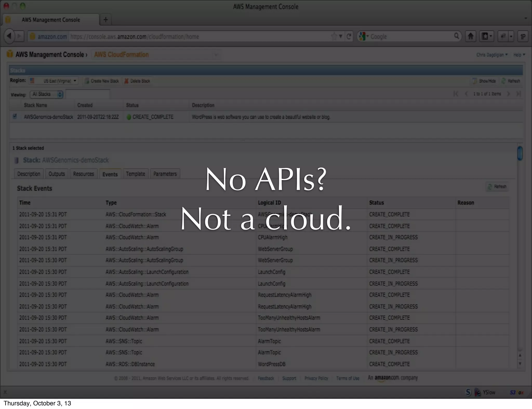The height and width of the screenshot is (409, 532).
Task: Click the events panel vertical scrollbar thumb
Action: click(x=520, y=153)
